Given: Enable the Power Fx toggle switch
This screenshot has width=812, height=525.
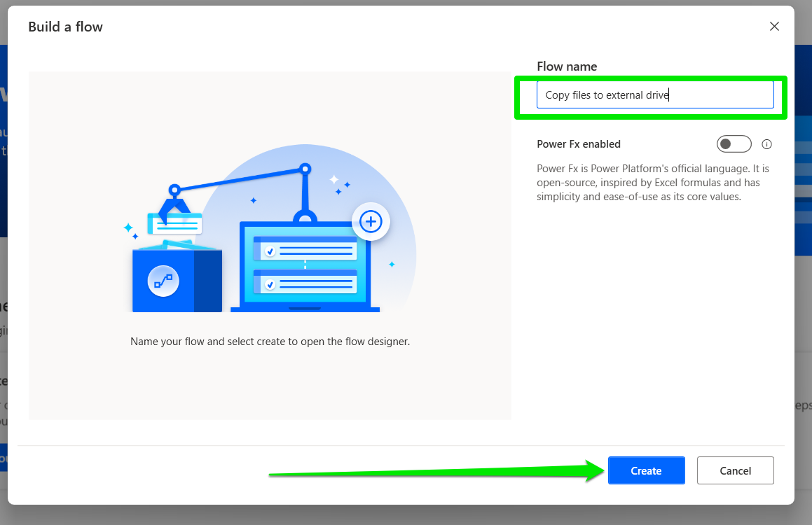Looking at the screenshot, I should [x=734, y=144].
